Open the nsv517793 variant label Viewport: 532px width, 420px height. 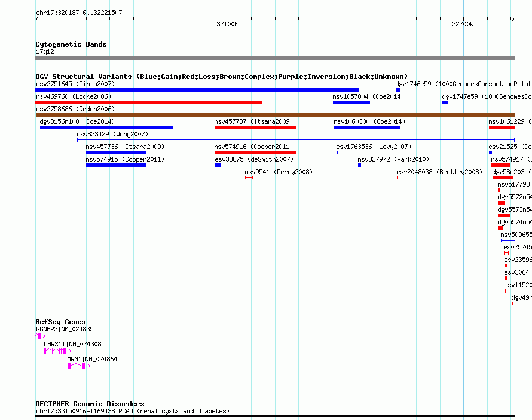click(513, 184)
